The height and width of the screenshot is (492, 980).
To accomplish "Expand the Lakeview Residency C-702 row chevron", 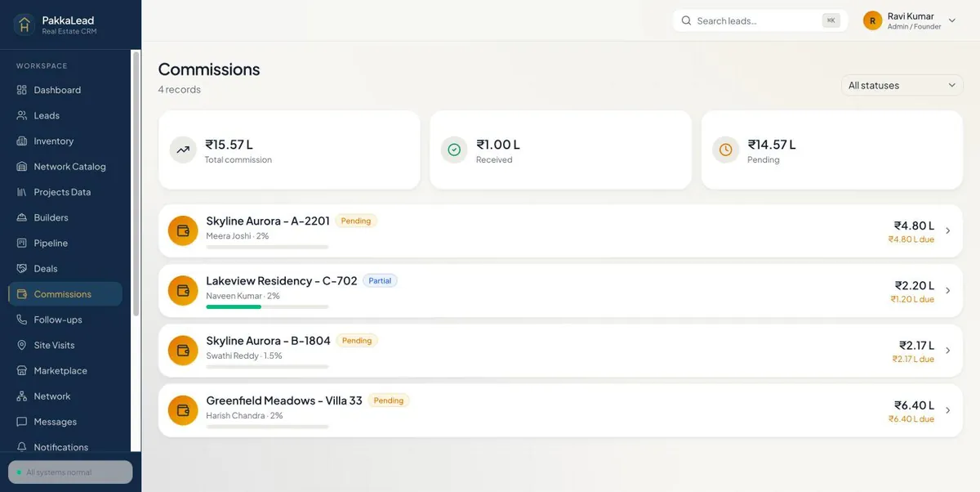I will (x=948, y=290).
